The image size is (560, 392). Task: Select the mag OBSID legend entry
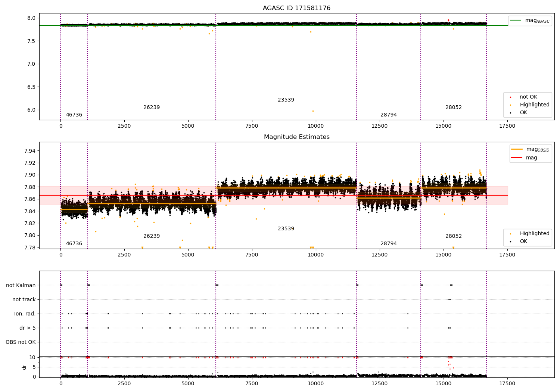531,149
